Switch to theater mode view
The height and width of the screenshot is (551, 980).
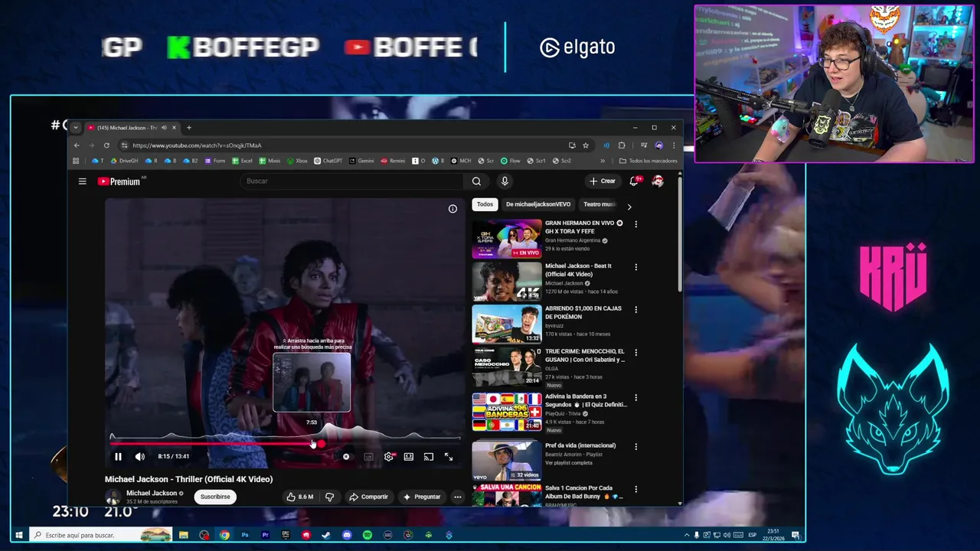[x=409, y=457]
